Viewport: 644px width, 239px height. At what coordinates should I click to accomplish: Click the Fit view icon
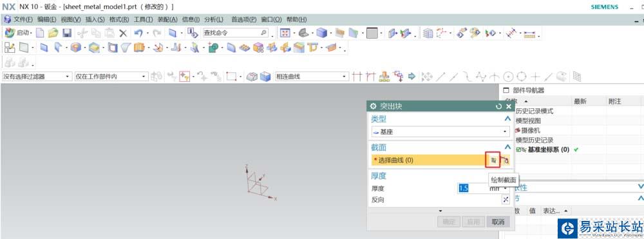[x=285, y=33]
